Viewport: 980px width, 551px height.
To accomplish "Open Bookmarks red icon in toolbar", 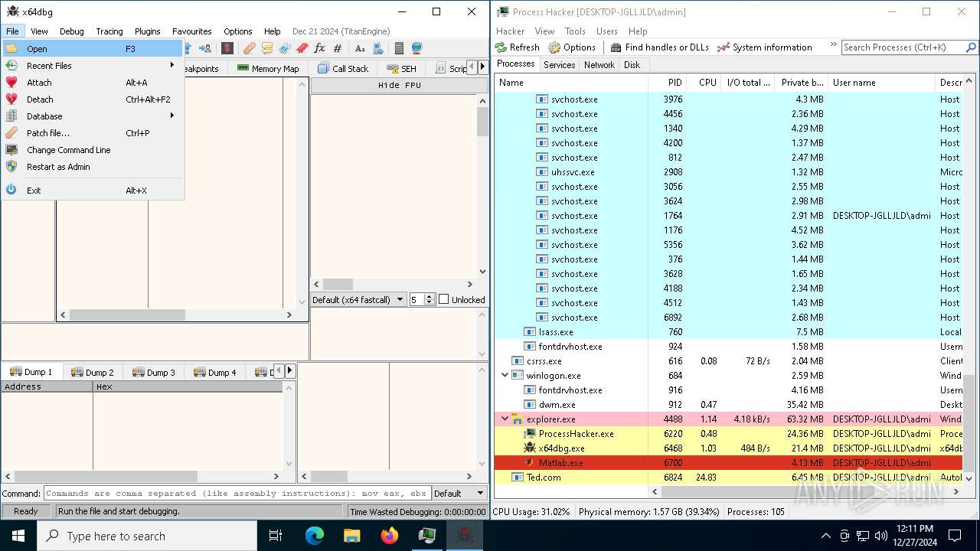I will tap(302, 48).
